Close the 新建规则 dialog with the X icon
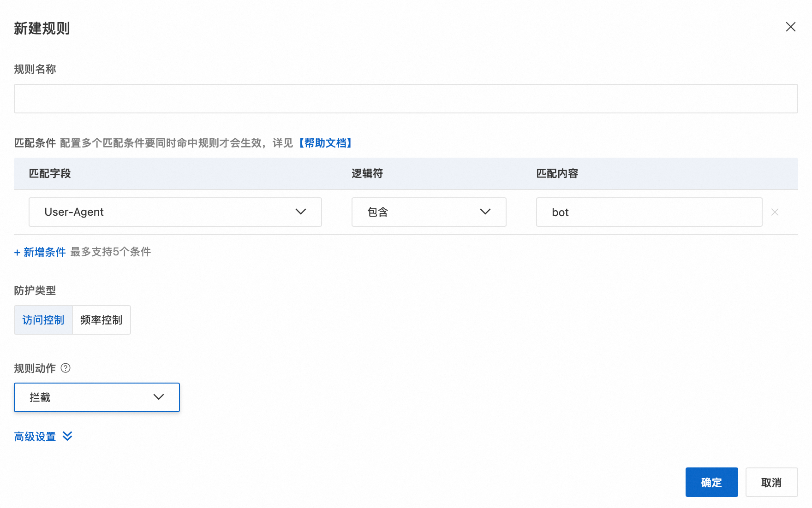The width and height of the screenshot is (812, 508). tap(791, 27)
